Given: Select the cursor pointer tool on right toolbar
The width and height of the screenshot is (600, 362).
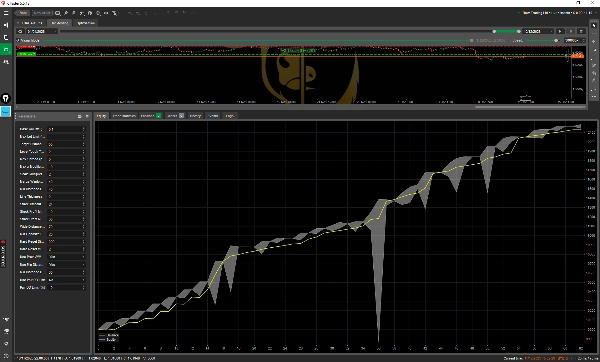Looking at the screenshot, I should click(594, 25).
